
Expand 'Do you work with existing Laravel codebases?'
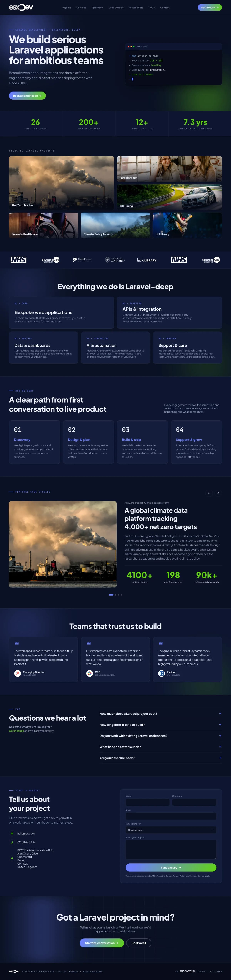[161, 736]
